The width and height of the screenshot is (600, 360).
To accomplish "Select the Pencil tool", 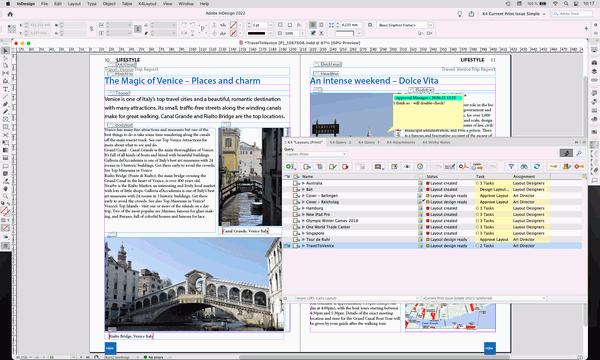I will click(x=5, y=112).
